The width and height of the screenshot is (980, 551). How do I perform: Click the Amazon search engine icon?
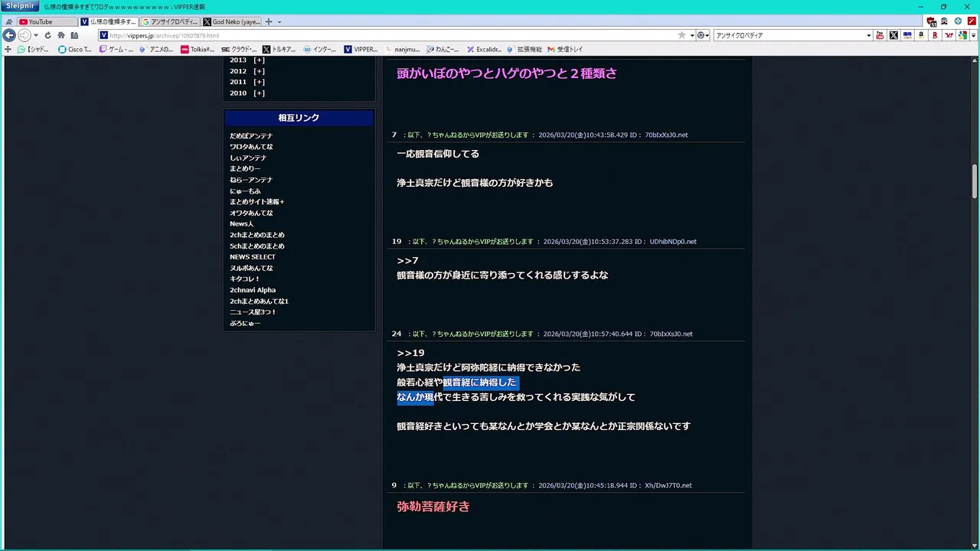921,35
